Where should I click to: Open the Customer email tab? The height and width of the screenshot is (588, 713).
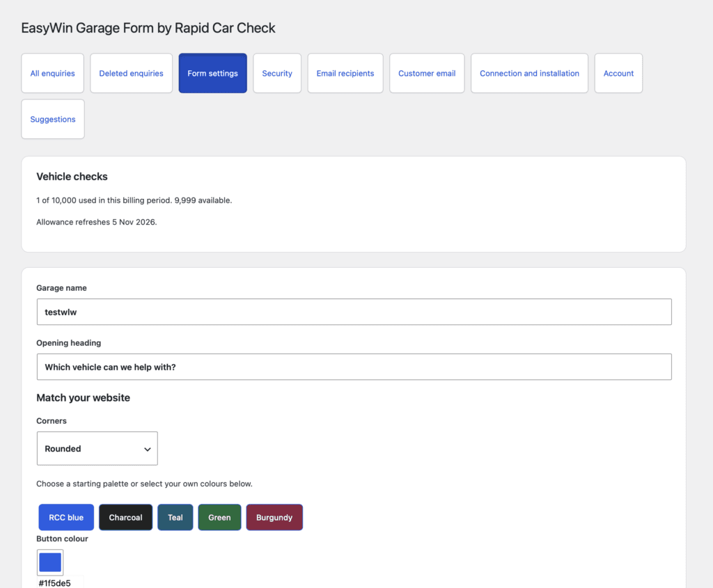coord(427,73)
